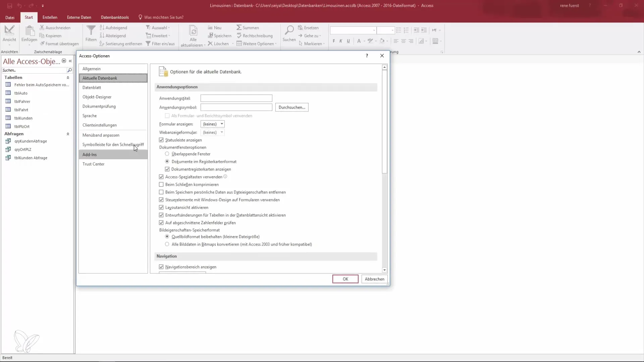Switch to Erstellen ribbon tab

pyautogui.click(x=50, y=17)
